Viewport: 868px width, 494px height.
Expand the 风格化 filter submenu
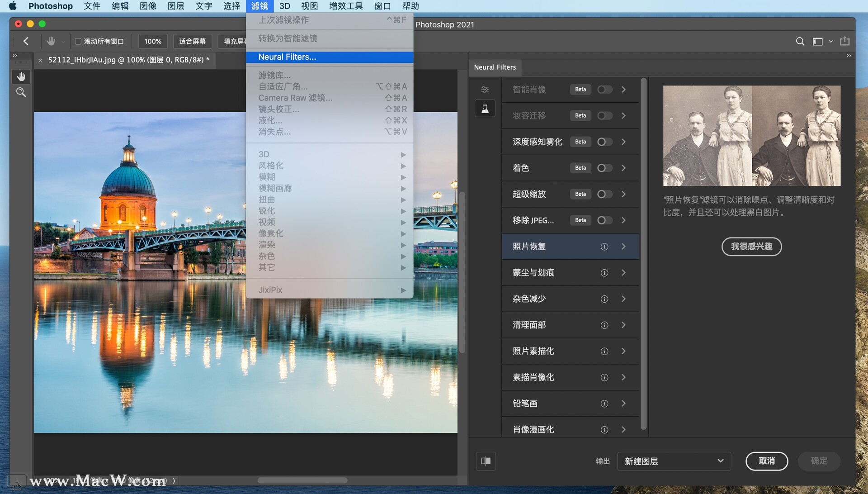pos(330,166)
